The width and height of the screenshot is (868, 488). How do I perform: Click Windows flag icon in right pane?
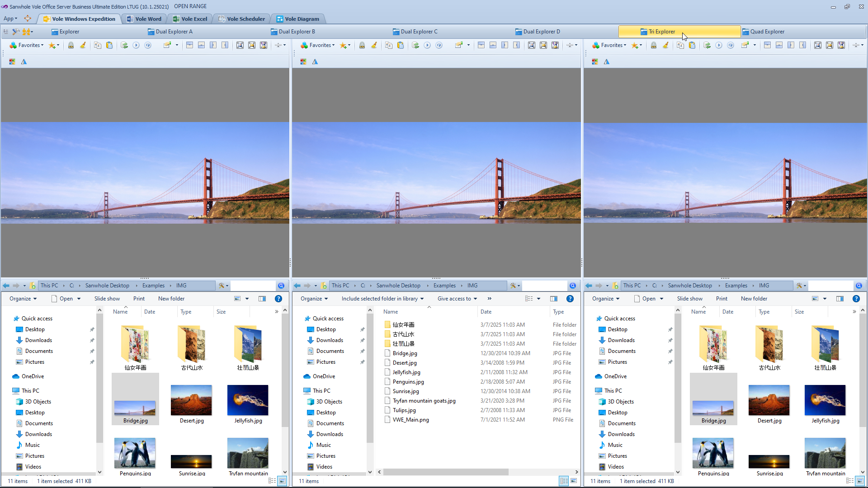(x=595, y=61)
